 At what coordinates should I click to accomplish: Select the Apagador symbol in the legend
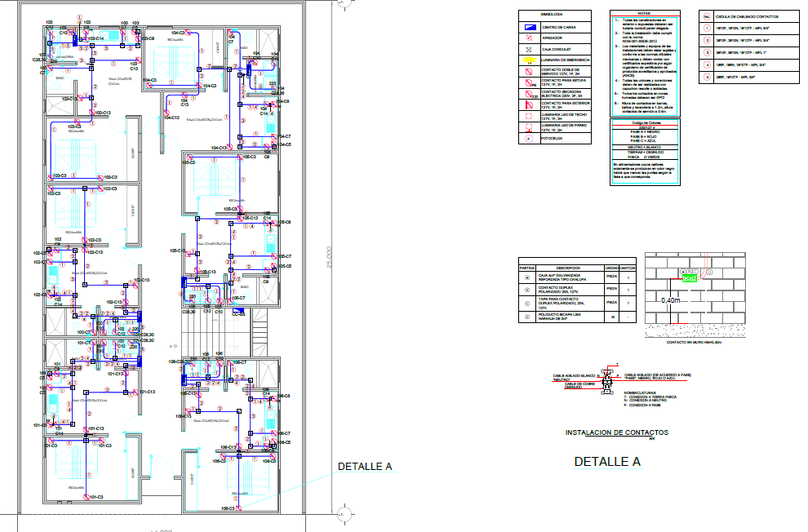pos(529,38)
